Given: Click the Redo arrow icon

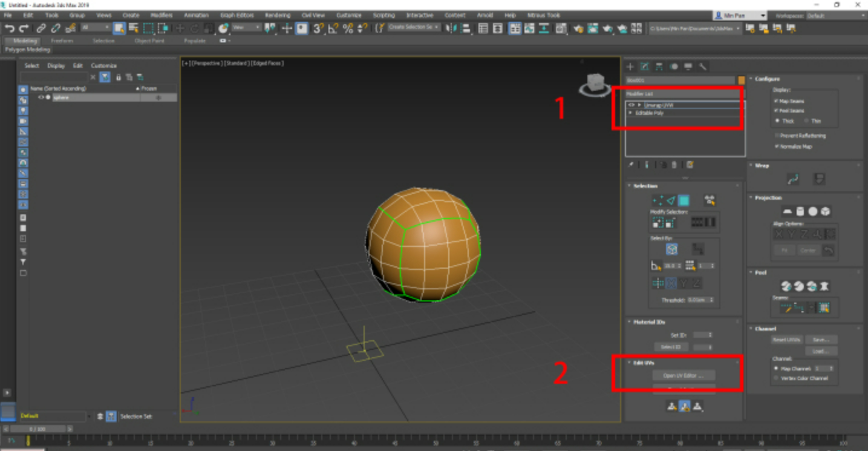Looking at the screenshot, I should [24, 28].
